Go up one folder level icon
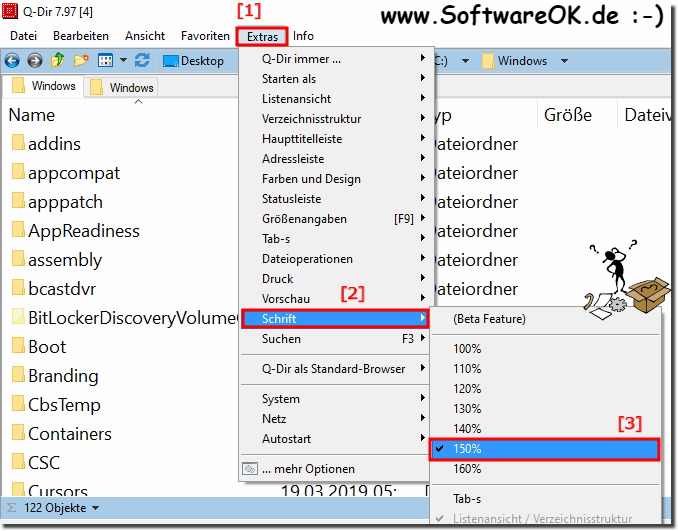 (58, 61)
